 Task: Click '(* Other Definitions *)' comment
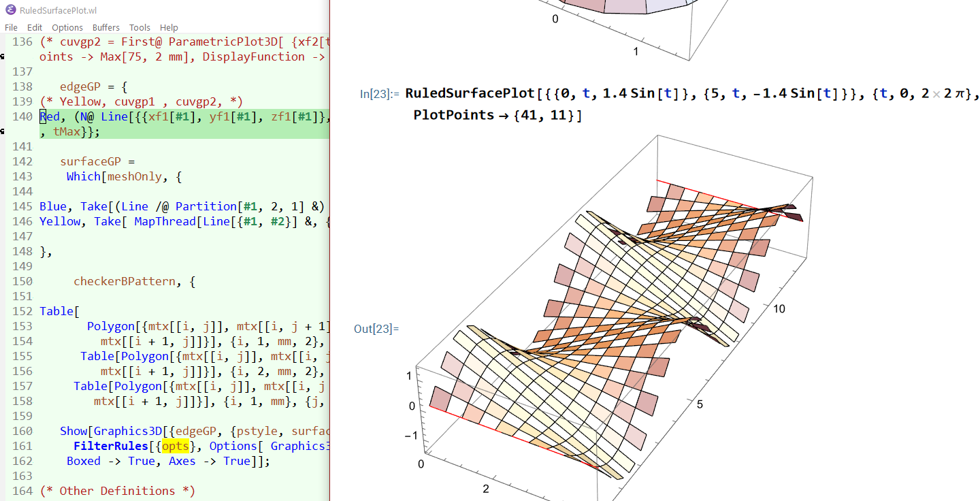[x=117, y=491]
